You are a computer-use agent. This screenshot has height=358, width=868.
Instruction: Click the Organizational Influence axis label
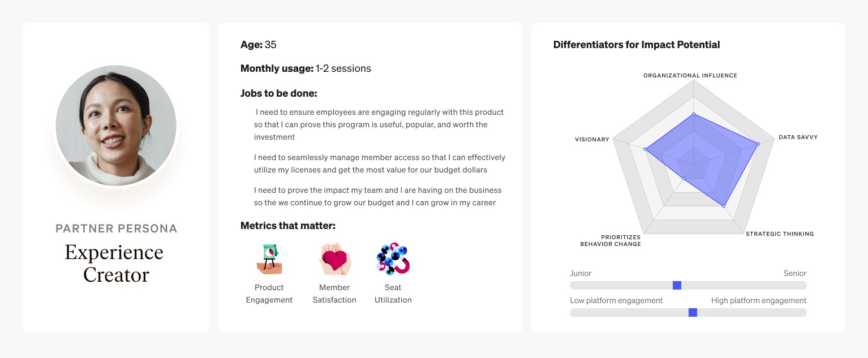(x=690, y=75)
